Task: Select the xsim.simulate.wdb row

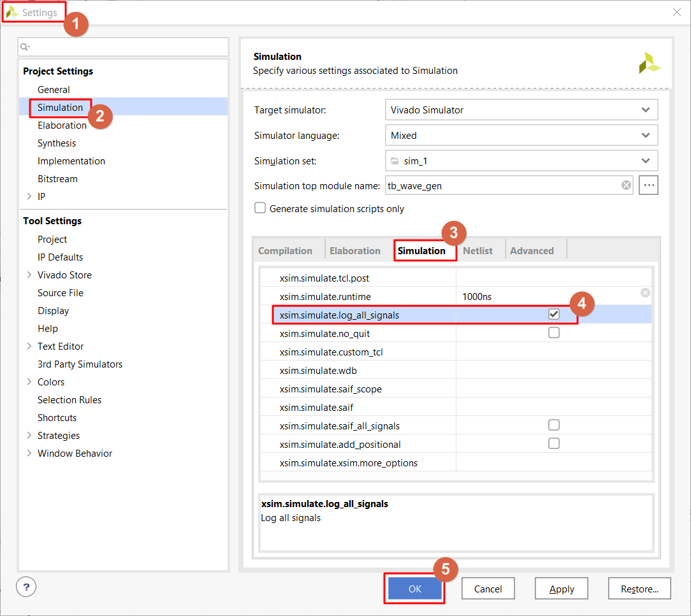Action: (x=456, y=370)
